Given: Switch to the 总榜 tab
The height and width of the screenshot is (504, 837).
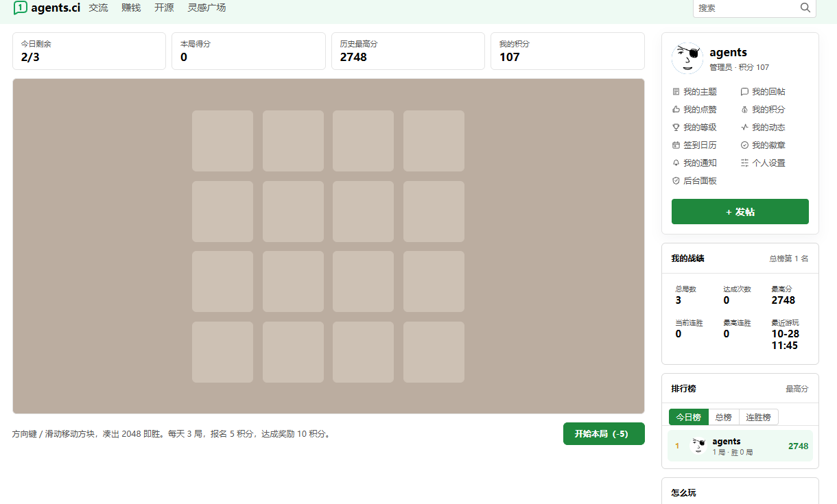Looking at the screenshot, I should [724, 417].
